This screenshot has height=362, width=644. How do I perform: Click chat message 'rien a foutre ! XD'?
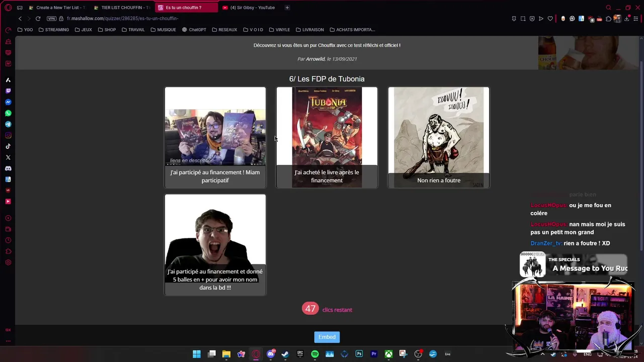tap(587, 243)
